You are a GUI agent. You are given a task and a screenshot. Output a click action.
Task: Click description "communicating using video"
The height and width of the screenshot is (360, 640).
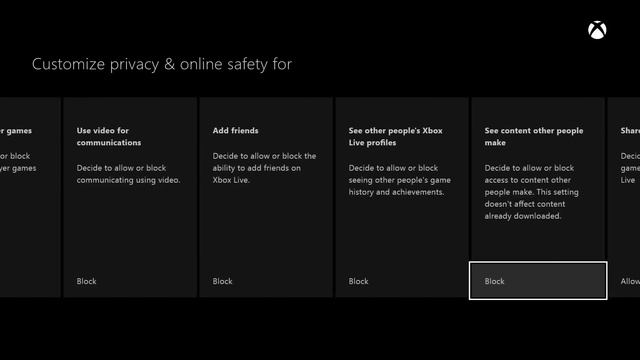129,174
